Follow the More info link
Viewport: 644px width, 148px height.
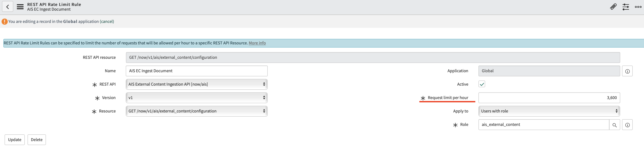coord(257,43)
